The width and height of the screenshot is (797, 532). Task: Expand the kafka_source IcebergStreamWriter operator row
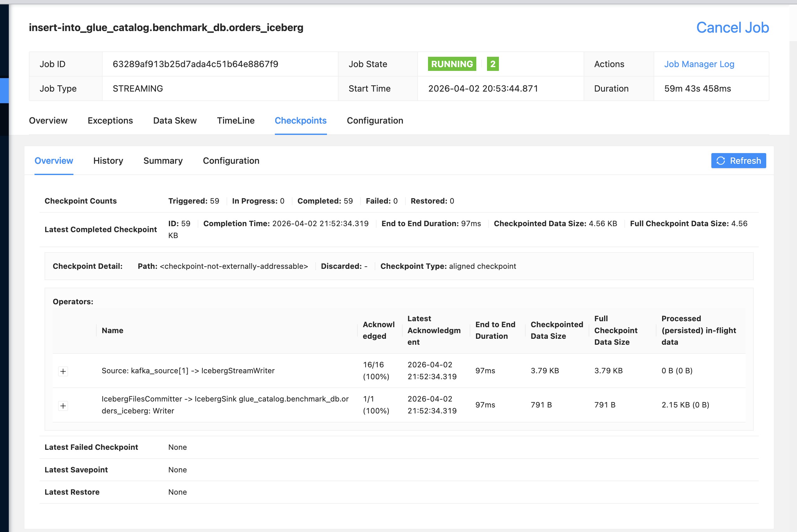tap(63, 371)
